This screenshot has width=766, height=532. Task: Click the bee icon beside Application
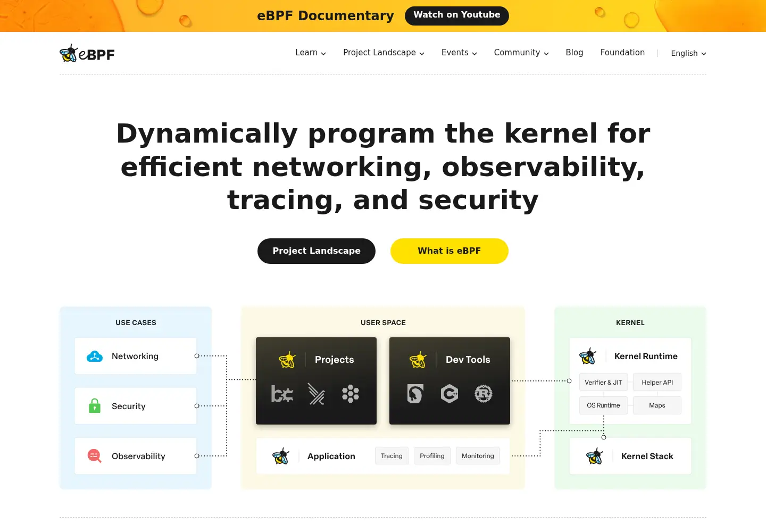281,456
